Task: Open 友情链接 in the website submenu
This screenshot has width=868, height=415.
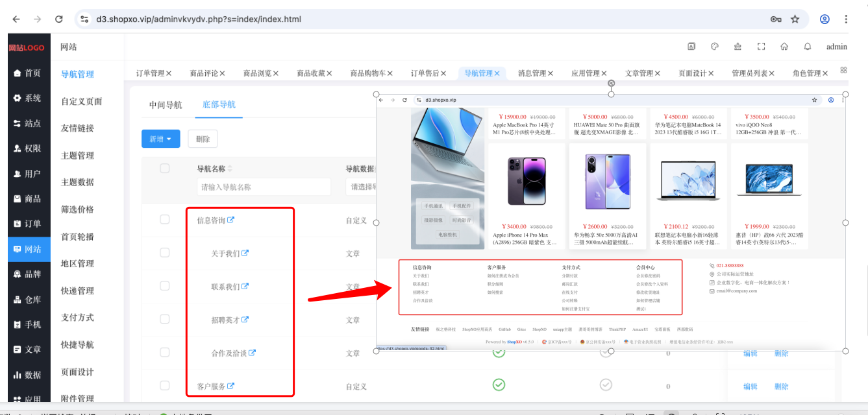Action: tap(77, 128)
